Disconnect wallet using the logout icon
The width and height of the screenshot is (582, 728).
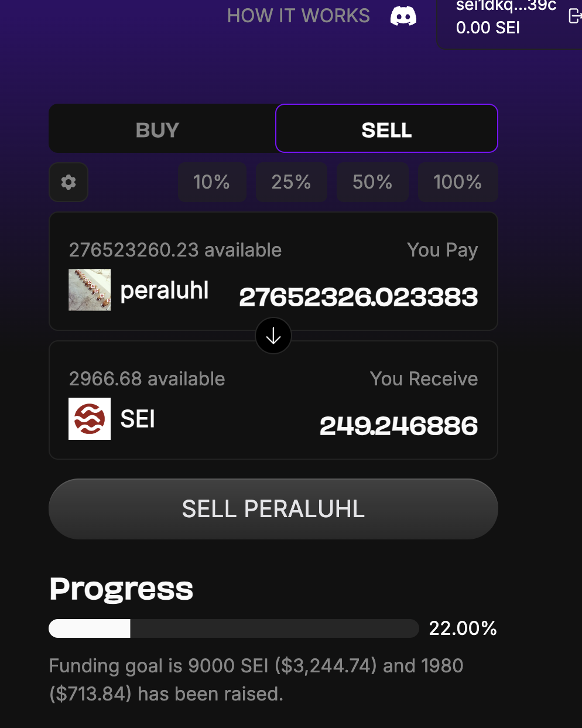pos(575,16)
